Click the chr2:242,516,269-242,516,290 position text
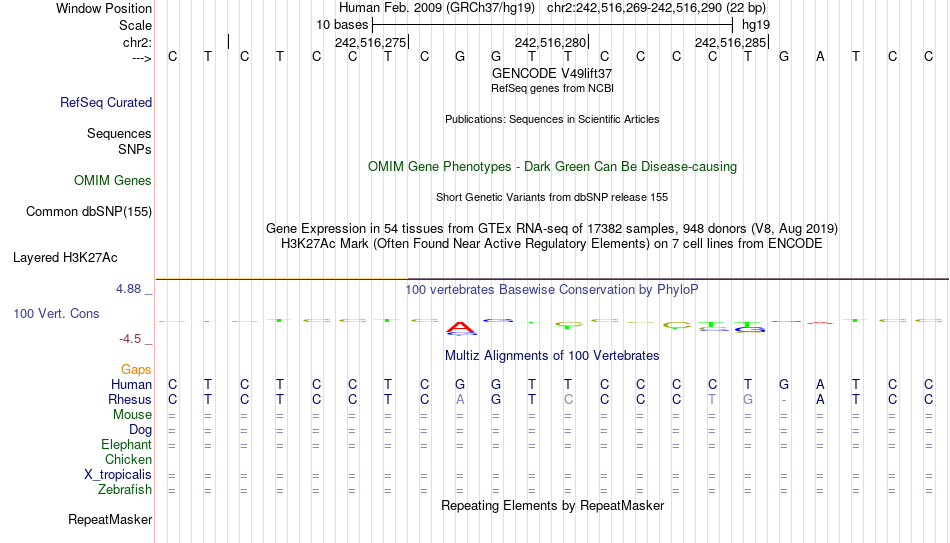This screenshot has height=543, width=950. pos(656,8)
